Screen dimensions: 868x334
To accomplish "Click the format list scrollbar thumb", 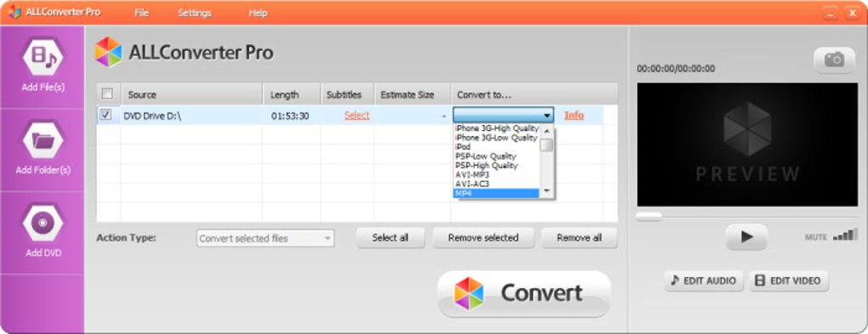I will click(x=546, y=144).
